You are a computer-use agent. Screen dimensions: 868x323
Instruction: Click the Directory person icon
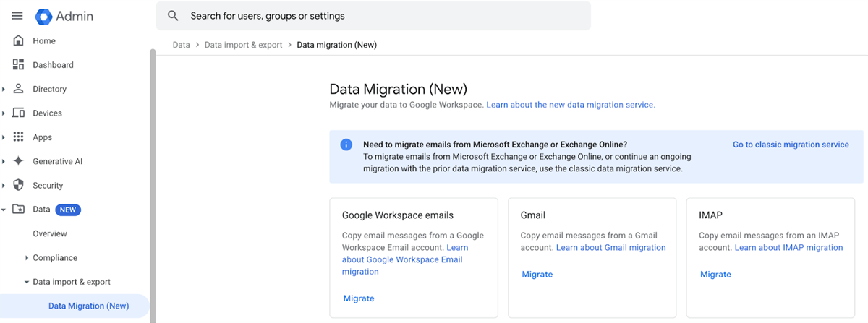19,89
